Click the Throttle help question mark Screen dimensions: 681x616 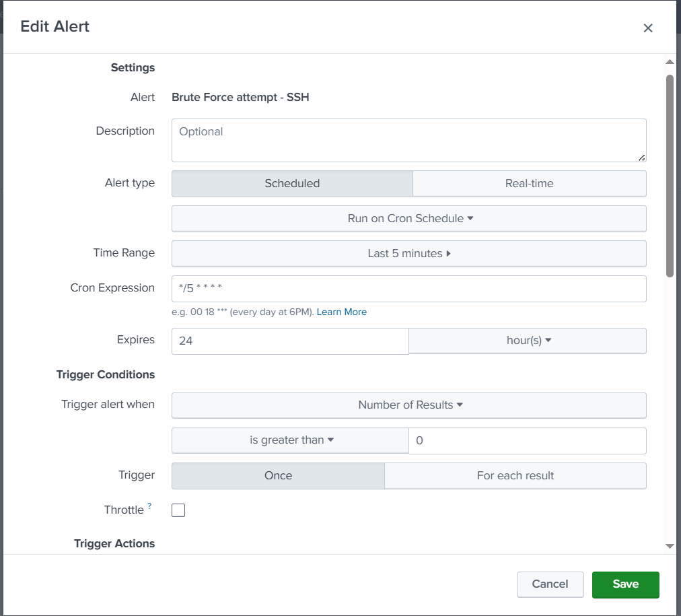pyautogui.click(x=149, y=506)
